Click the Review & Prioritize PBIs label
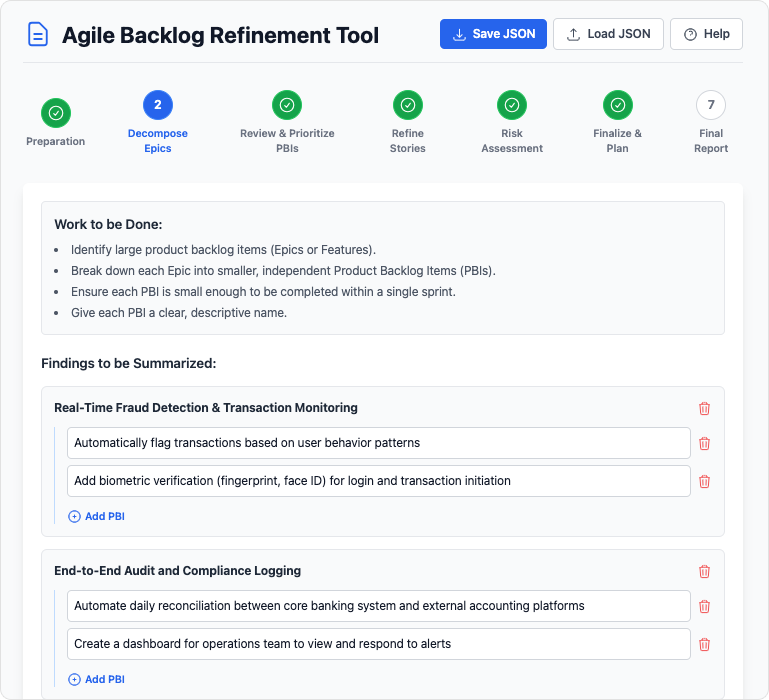 point(287,141)
